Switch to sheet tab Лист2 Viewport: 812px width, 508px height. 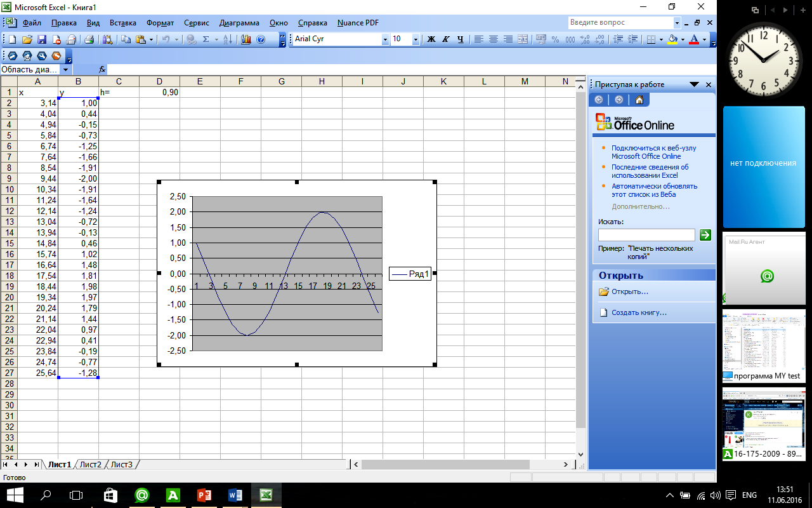90,464
